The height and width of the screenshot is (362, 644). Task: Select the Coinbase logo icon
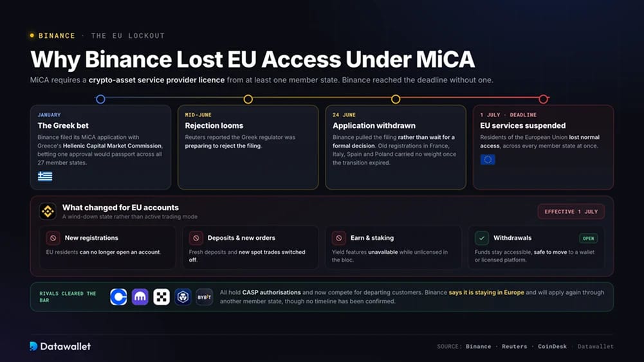(118, 297)
